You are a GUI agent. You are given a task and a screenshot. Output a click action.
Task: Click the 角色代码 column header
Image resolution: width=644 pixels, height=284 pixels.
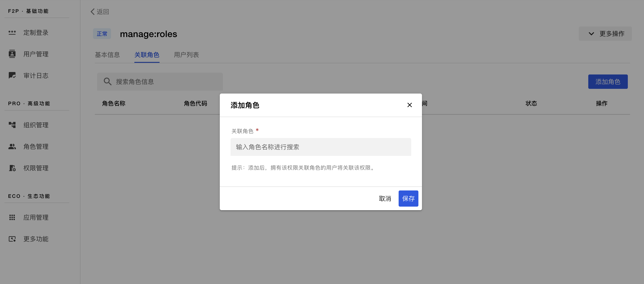pos(195,103)
